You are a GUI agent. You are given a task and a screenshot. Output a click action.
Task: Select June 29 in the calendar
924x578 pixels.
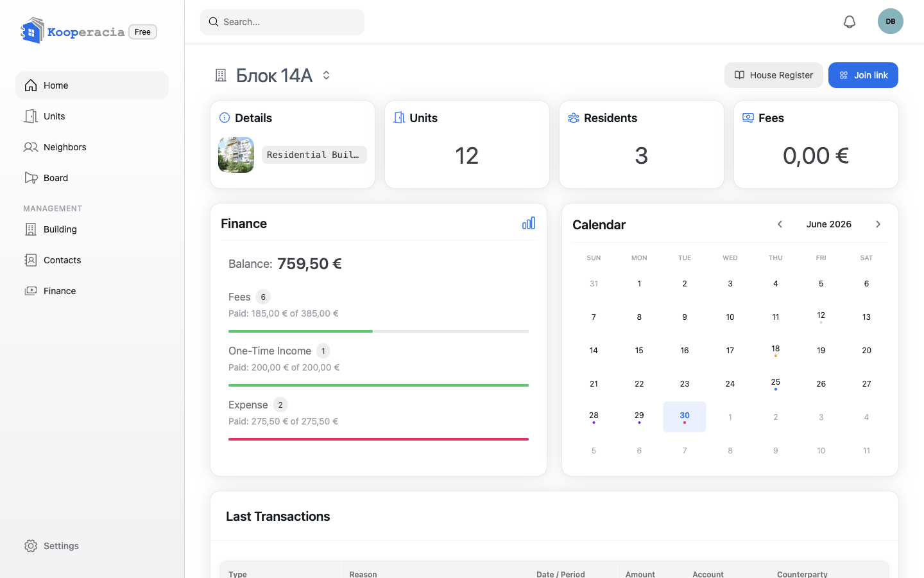click(x=639, y=417)
